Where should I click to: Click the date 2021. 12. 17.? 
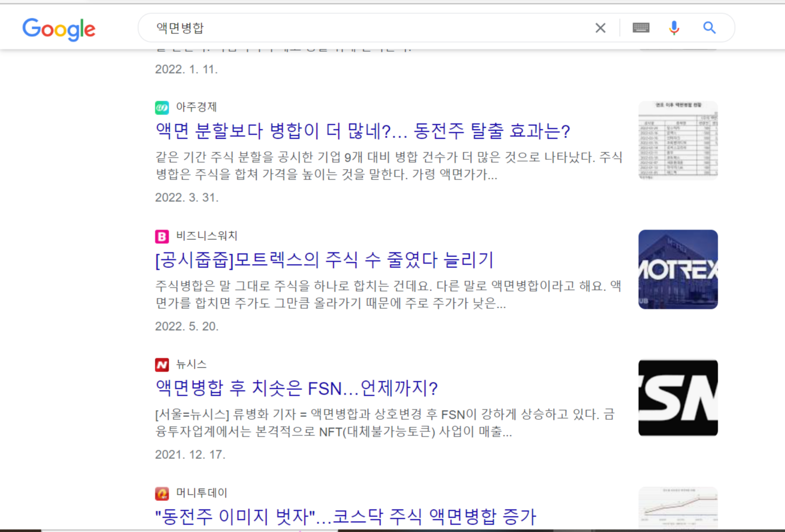[190, 455]
